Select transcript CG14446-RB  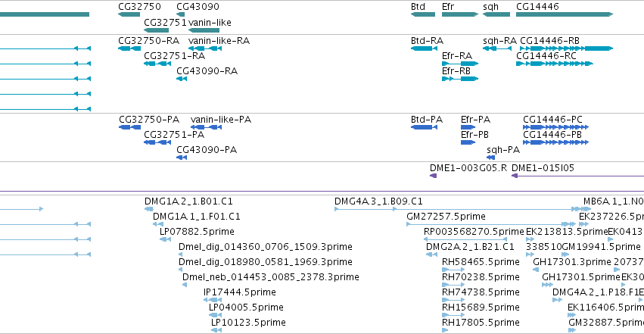566,48
